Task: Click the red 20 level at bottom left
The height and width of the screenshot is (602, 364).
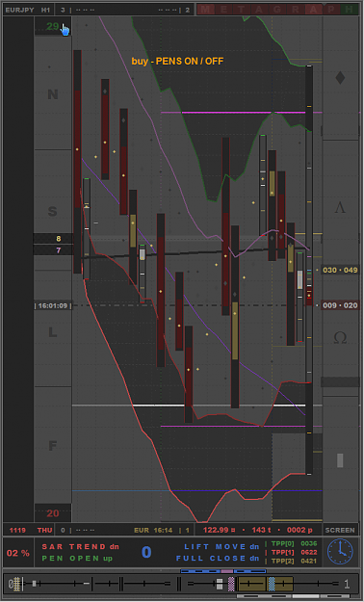Action: point(53,513)
